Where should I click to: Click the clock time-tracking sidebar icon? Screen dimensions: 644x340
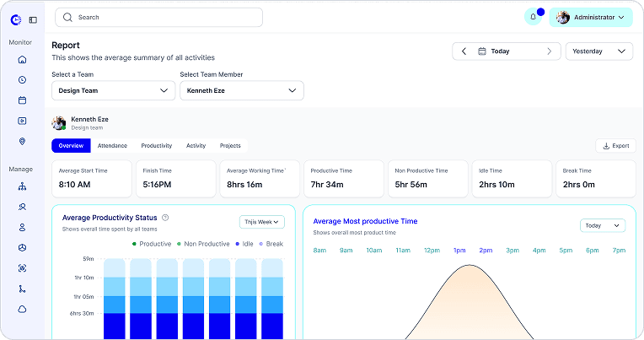(22, 80)
